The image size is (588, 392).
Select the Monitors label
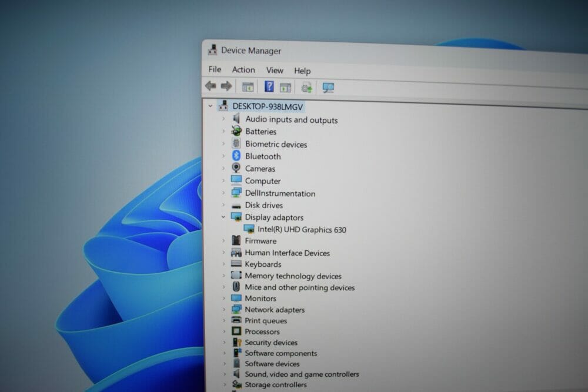tap(260, 299)
